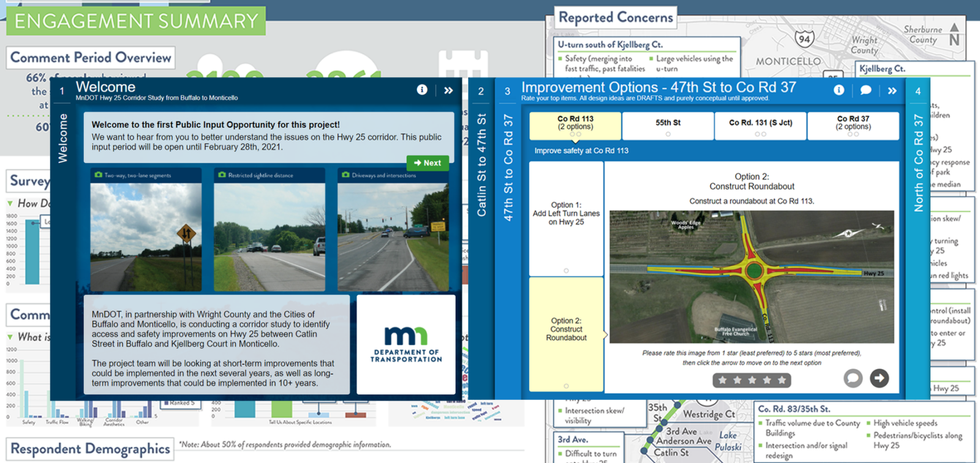Click the '3rd Ave.' concern box title
This screenshot has width=980, height=463.
(573, 439)
